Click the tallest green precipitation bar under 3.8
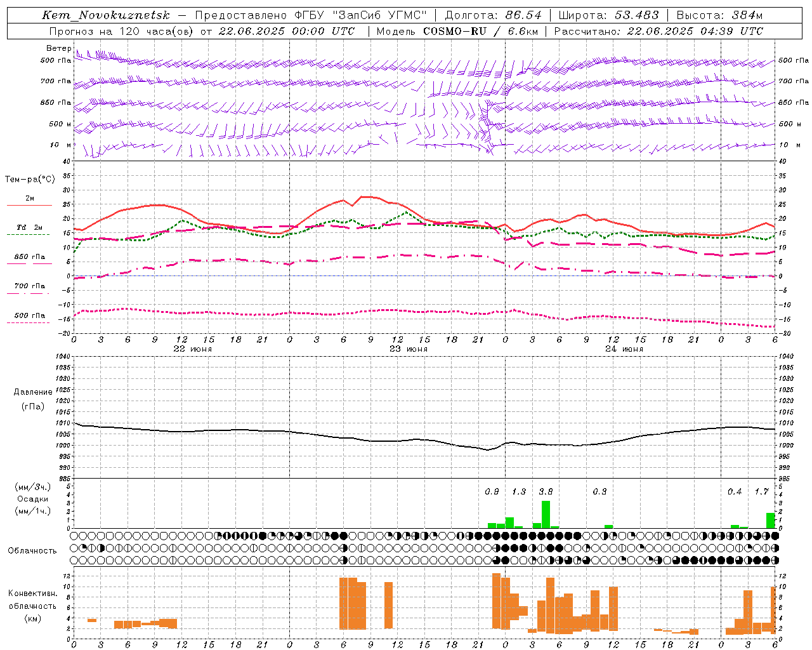 click(x=546, y=514)
